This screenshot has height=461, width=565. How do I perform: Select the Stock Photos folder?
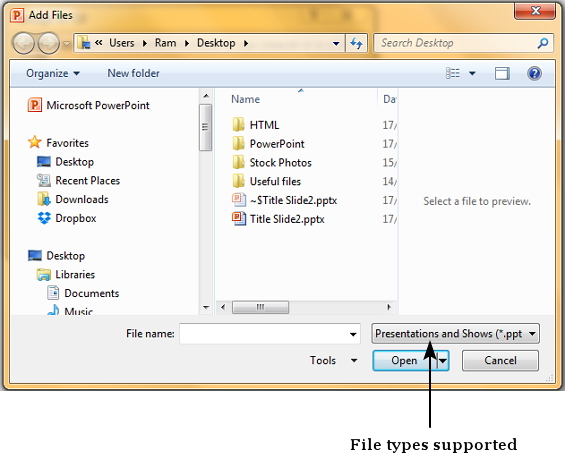click(272, 163)
